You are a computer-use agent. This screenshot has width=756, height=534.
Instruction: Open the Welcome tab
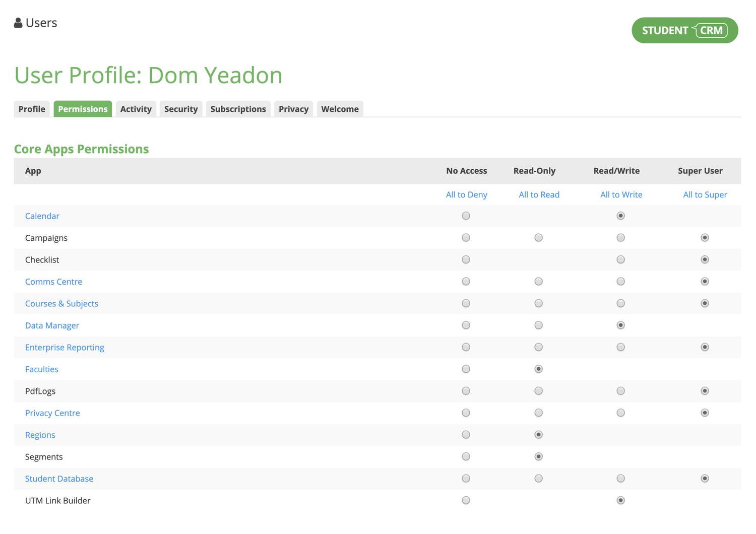pos(340,109)
